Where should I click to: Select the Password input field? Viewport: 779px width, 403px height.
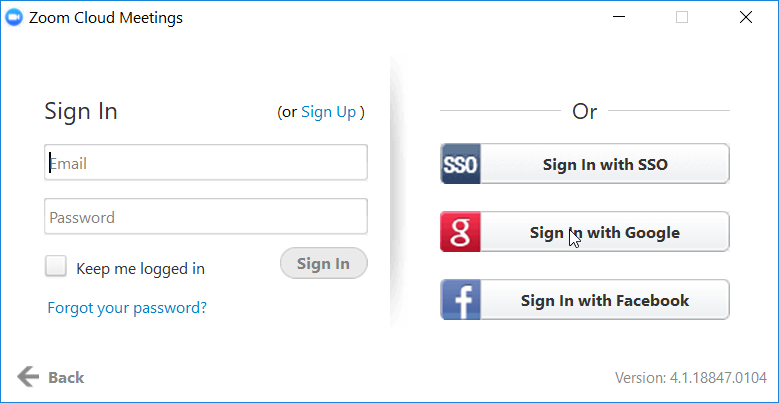[206, 217]
